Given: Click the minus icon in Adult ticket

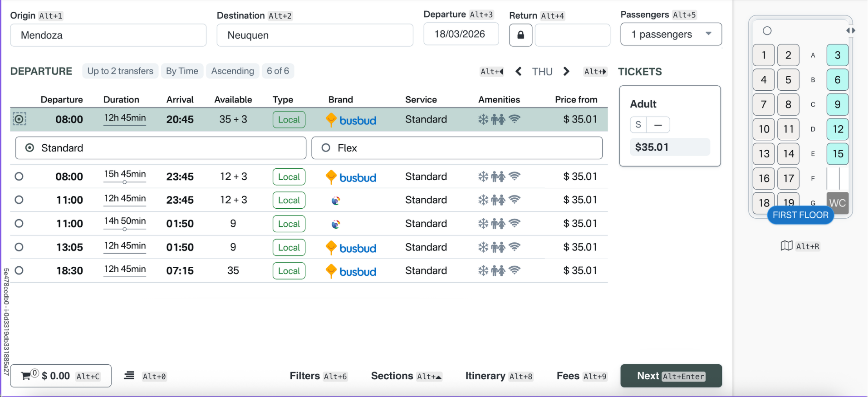Looking at the screenshot, I should point(658,125).
